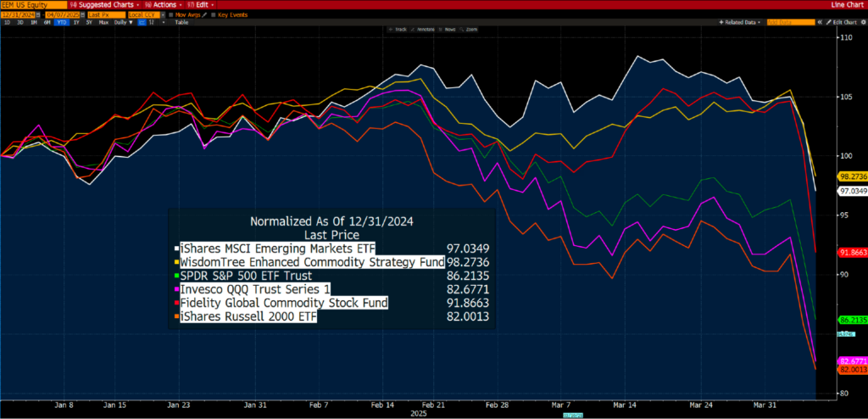868x419 pixels.
Task: Select WisdomTree Enhanced Commodity Strategy Fund legend entry
Action: tap(312, 261)
